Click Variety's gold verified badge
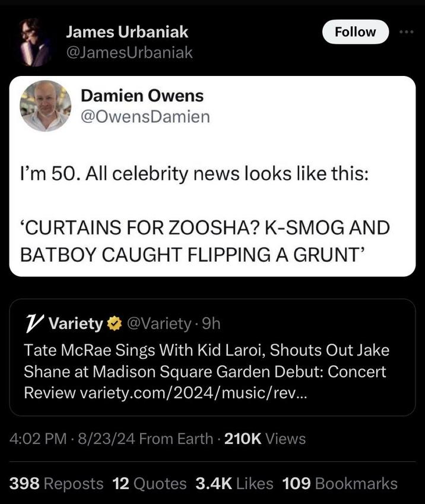The height and width of the screenshot is (504, 425). tap(113, 324)
